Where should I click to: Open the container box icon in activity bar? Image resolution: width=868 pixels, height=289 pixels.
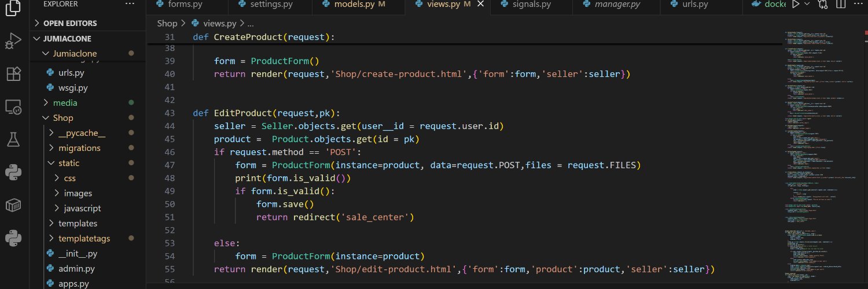coord(13,205)
